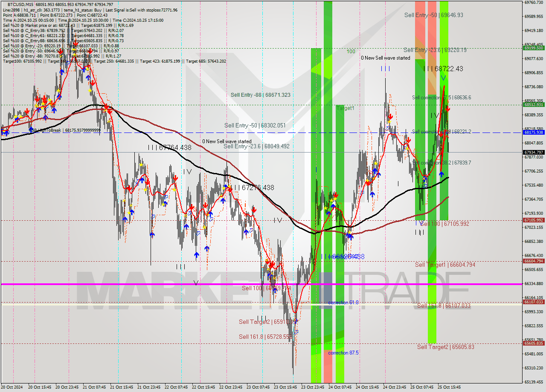The height and width of the screenshot is (392, 546).
Task: Click the '25 Oct 07:45' time axis label
Action: pos(422,388)
